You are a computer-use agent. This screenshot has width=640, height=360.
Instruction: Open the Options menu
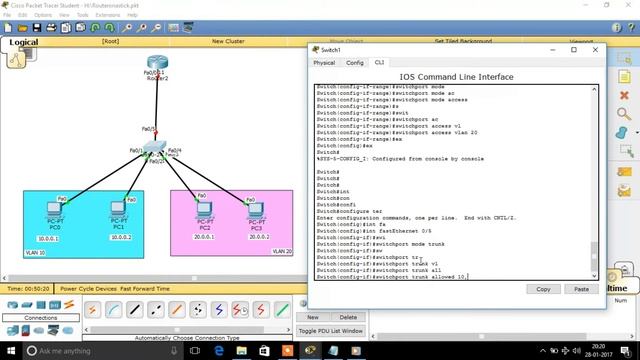(x=43, y=15)
